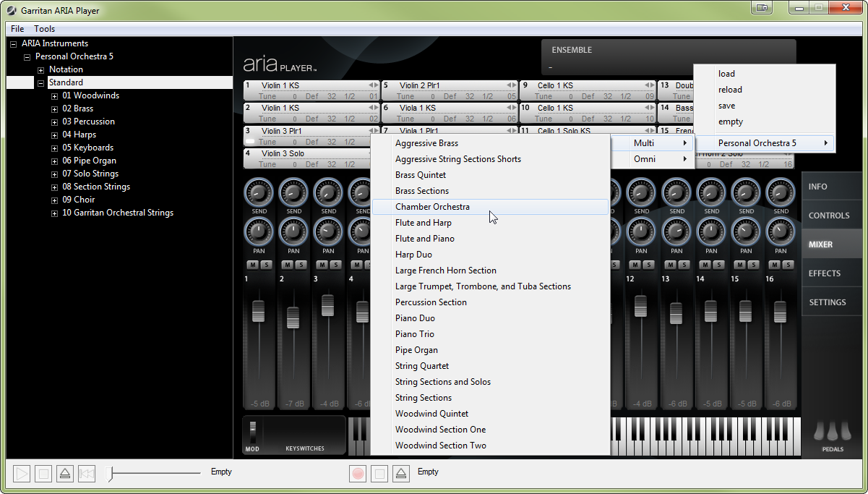Viewport: 868px width, 494px height.
Task: Click the channel 1 volume fader
Action: (x=258, y=312)
